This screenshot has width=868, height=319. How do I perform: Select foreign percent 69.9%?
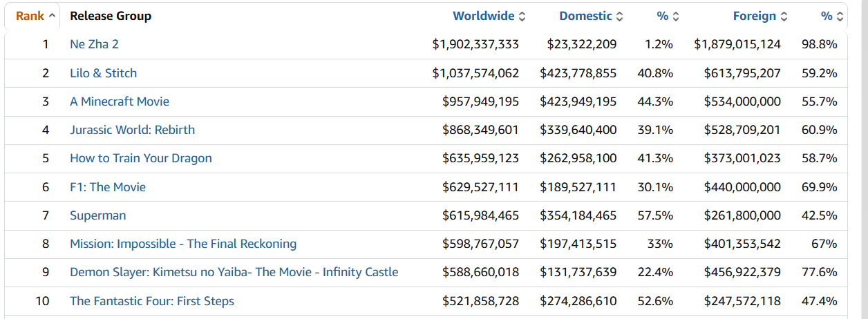820,187
